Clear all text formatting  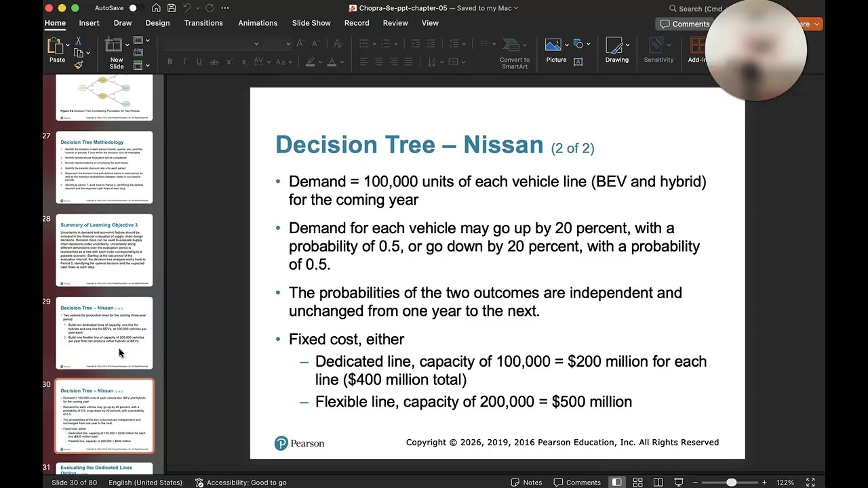338,43
